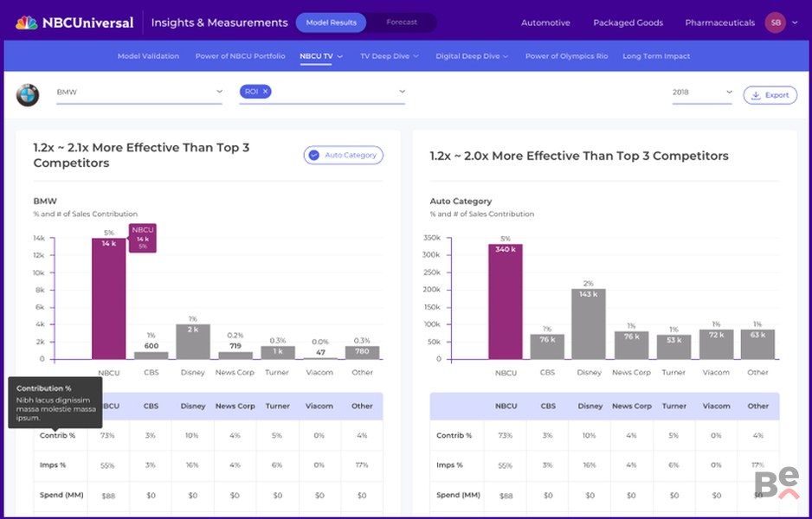The width and height of the screenshot is (812, 519).
Task: Open the Power of Olympics Rio tab
Action: (566, 56)
